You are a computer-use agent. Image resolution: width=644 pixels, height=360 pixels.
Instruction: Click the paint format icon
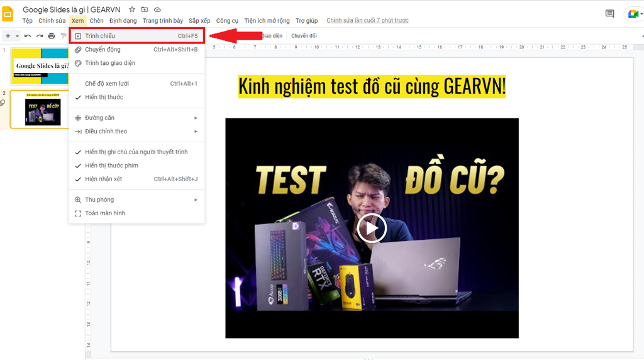tap(64, 36)
